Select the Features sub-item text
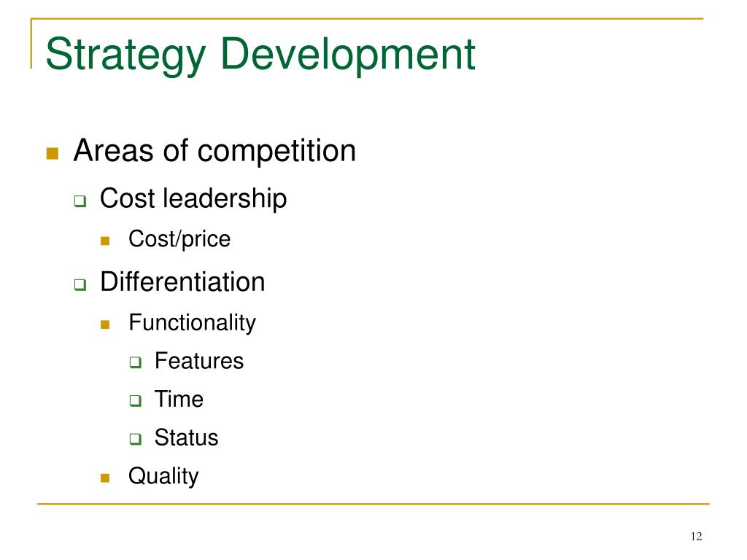 pos(199,361)
